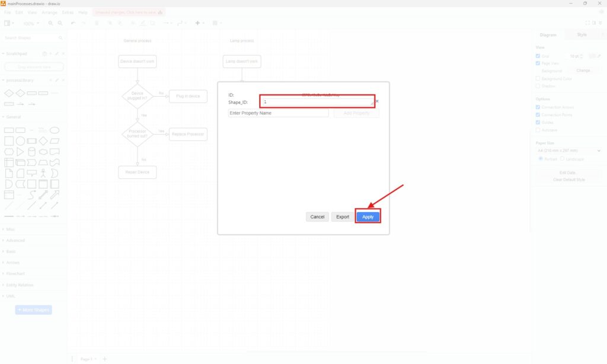Select the Landscape radio button
Screen dimensions: 607x364
pos(563,159)
